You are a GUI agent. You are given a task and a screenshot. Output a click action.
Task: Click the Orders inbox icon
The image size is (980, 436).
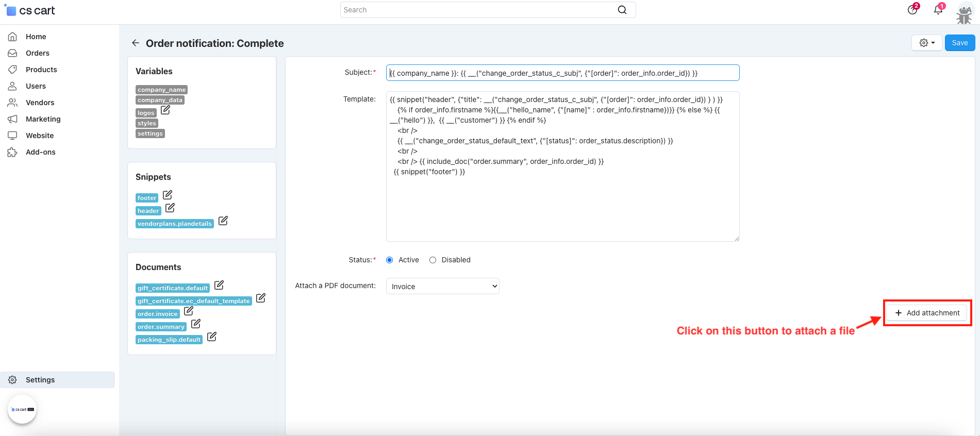click(12, 53)
